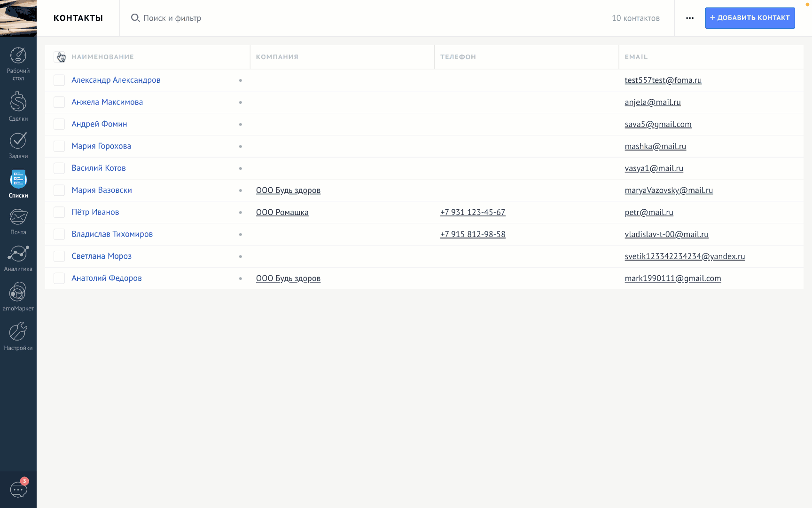The width and height of the screenshot is (812, 508).
Task: Check the checkbox beside Светлана Мороз
Action: pyautogui.click(x=59, y=256)
